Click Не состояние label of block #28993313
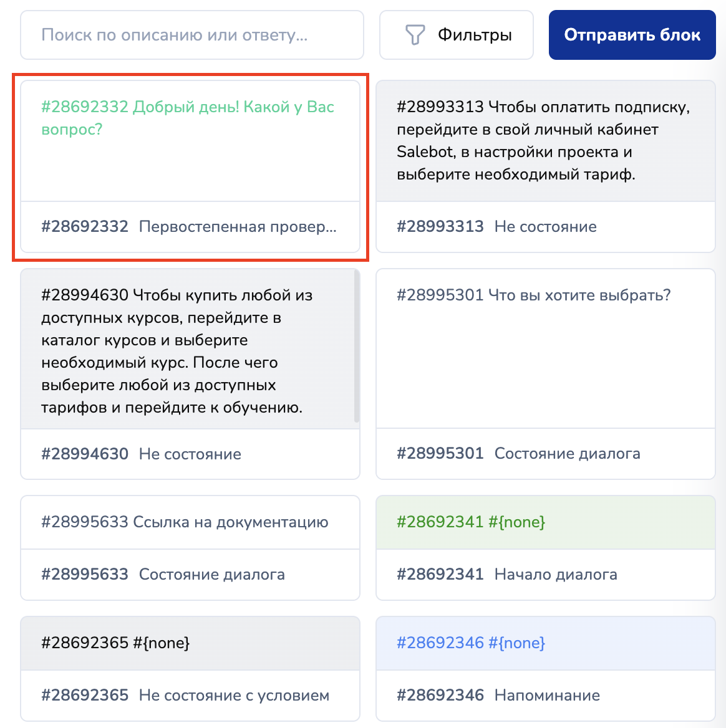The width and height of the screenshot is (726, 728). 545,227
